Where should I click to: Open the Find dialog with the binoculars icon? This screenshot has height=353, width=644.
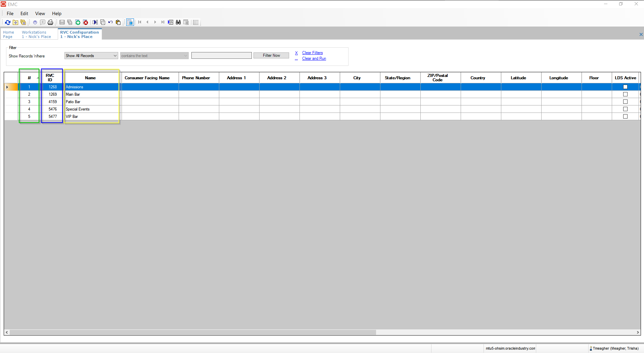click(x=178, y=22)
